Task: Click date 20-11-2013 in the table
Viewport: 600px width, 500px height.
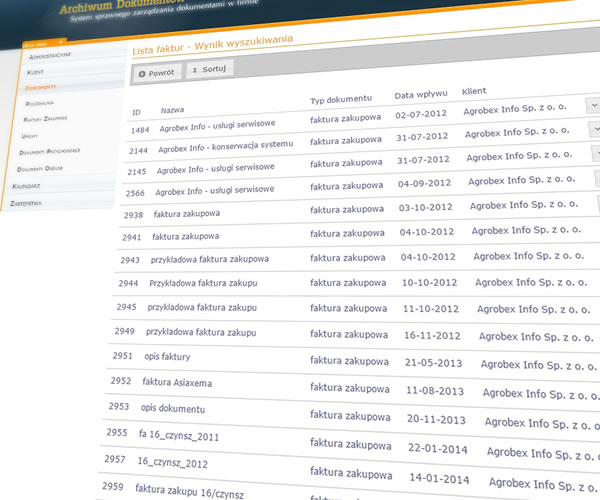Action: coord(437,419)
